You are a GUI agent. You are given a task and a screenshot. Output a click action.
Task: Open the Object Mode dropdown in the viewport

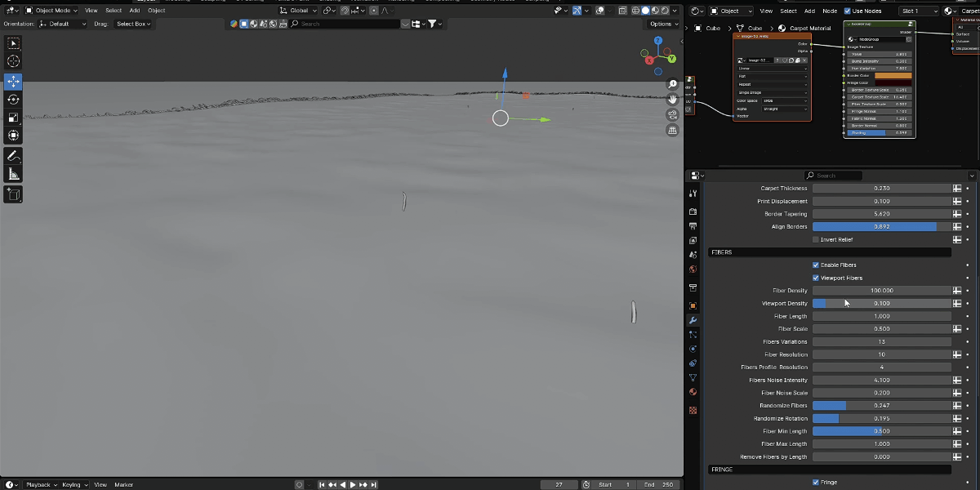(51, 11)
